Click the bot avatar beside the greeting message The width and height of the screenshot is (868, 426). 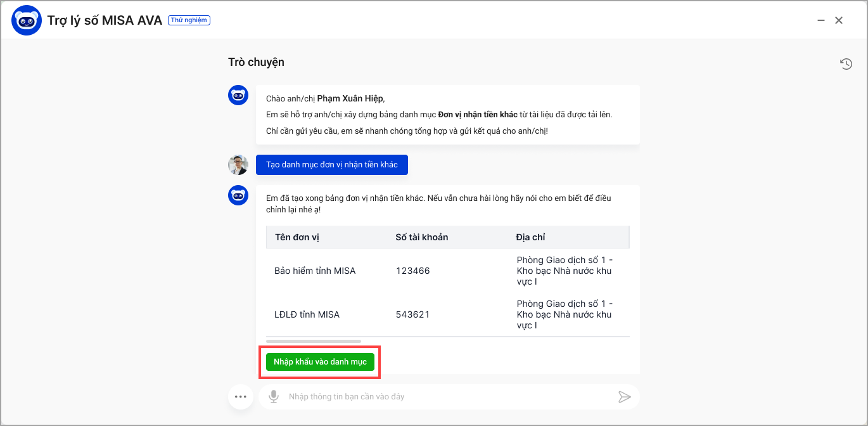point(238,96)
